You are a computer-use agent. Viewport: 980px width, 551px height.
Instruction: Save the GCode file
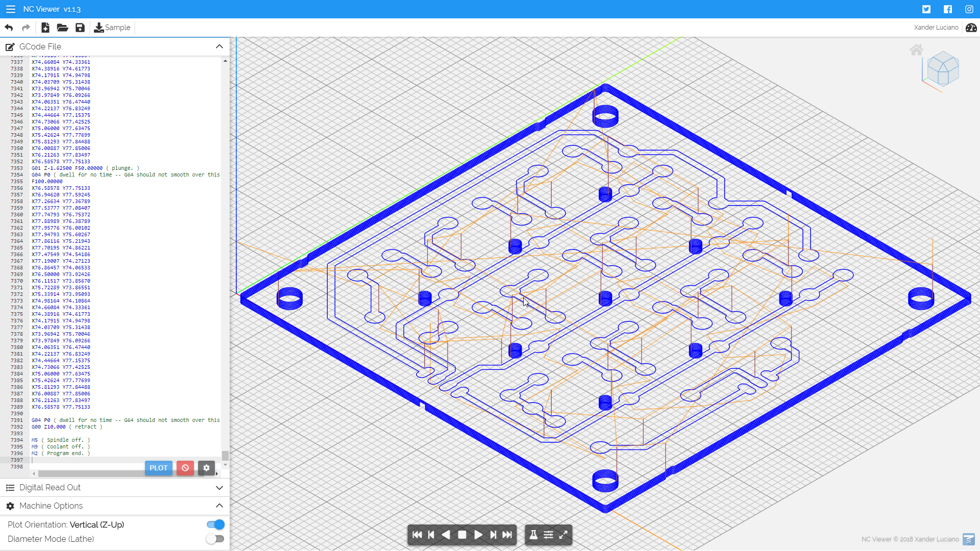(80, 28)
